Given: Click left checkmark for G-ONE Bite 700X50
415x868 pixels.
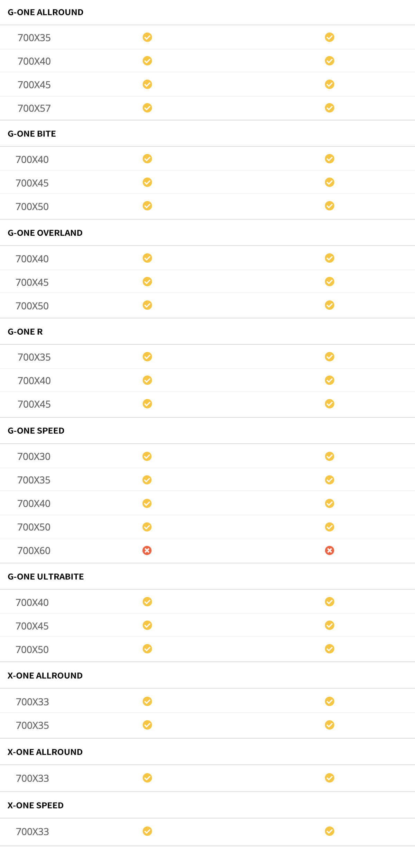Looking at the screenshot, I should pos(147,206).
